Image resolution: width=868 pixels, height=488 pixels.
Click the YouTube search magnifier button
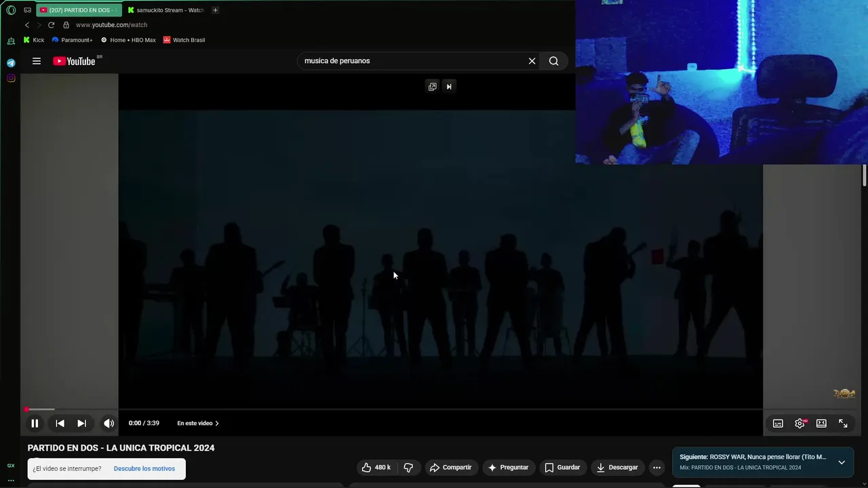tap(554, 61)
